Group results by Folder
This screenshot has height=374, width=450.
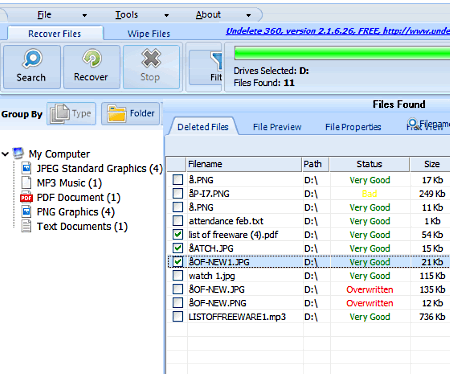point(131,114)
